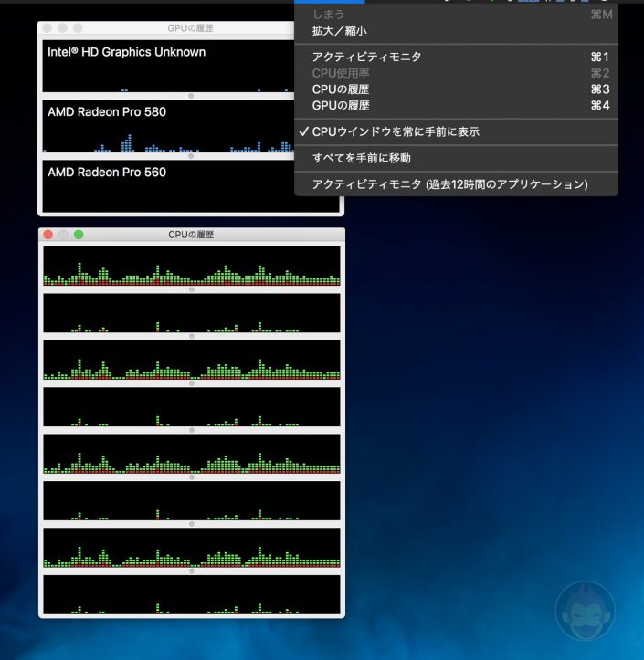This screenshot has width=644, height=660.
Task: Grab divider handle below first CPU core graph
Action: click(x=192, y=289)
